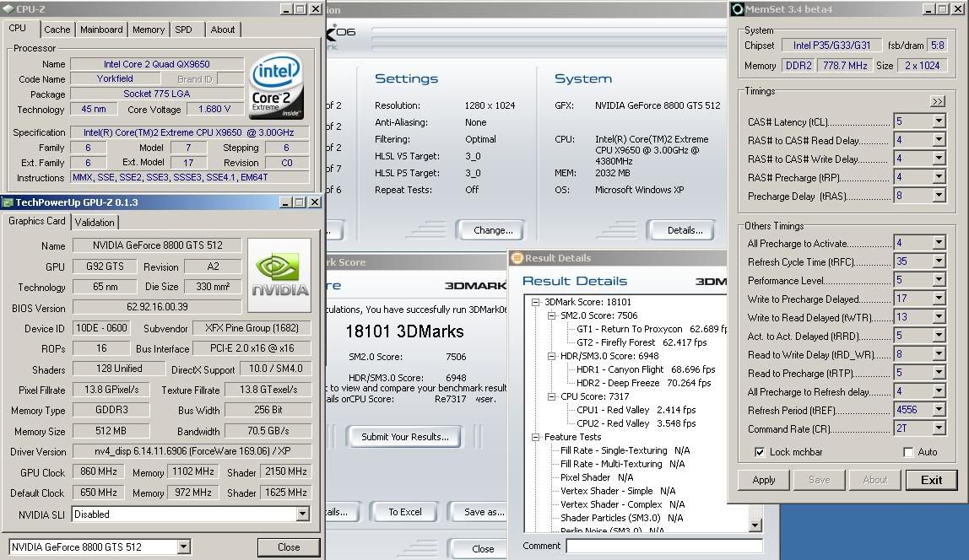969x560 pixels.
Task: Collapse the CPU Score tree node
Action: tap(552, 396)
